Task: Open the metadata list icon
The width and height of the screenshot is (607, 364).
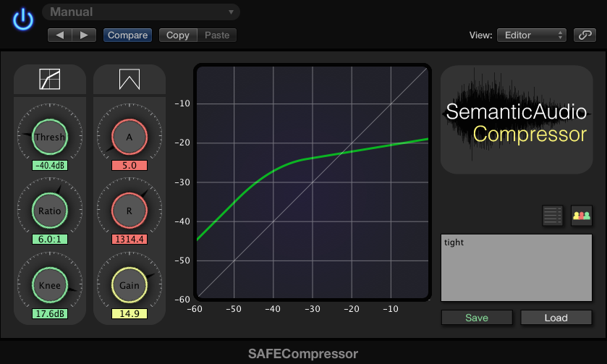Action: point(553,216)
